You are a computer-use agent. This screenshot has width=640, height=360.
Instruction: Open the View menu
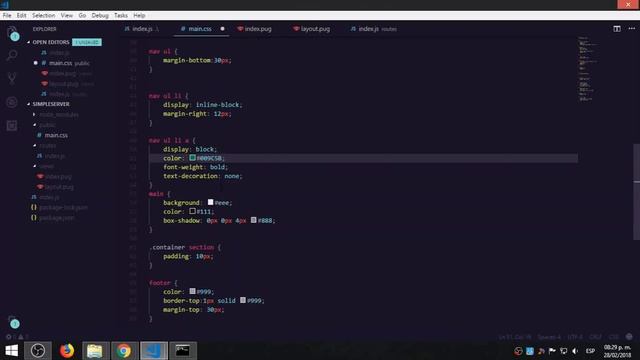tap(67, 16)
